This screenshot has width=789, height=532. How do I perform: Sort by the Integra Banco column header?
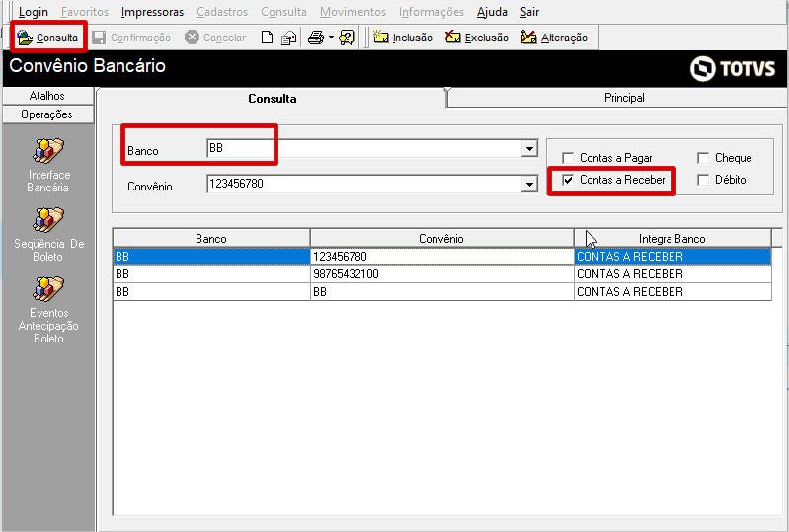click(672, 238)
